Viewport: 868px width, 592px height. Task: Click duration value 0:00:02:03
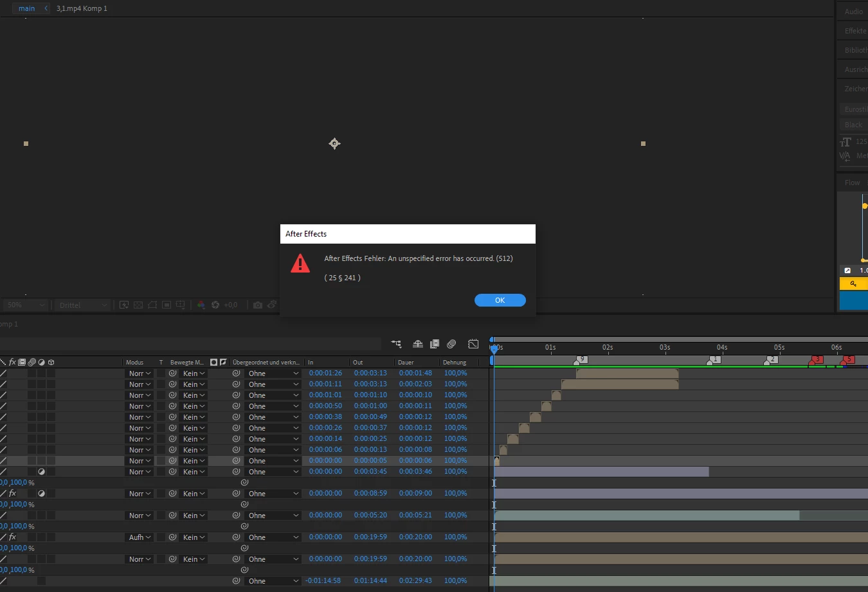(x=415, y=384)
